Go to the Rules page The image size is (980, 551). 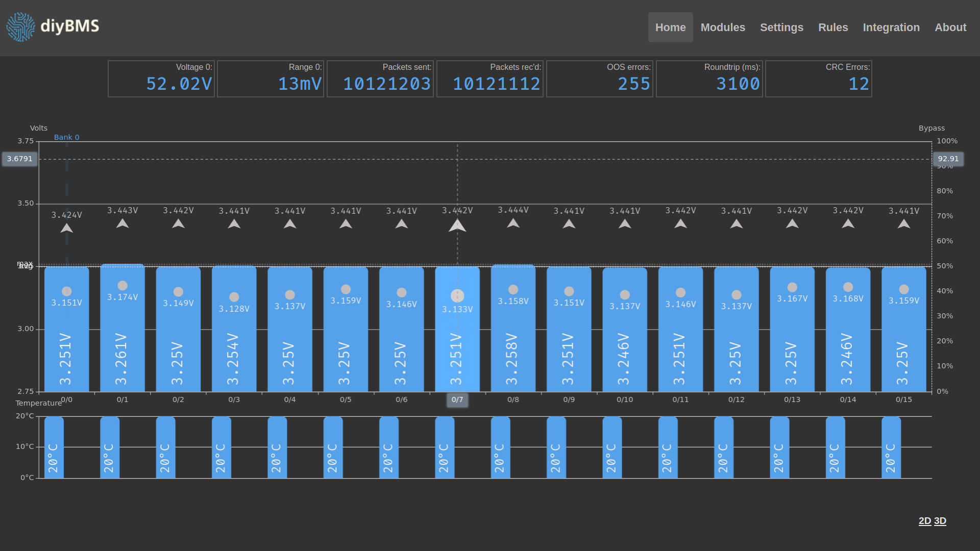[x=832, y=28]
